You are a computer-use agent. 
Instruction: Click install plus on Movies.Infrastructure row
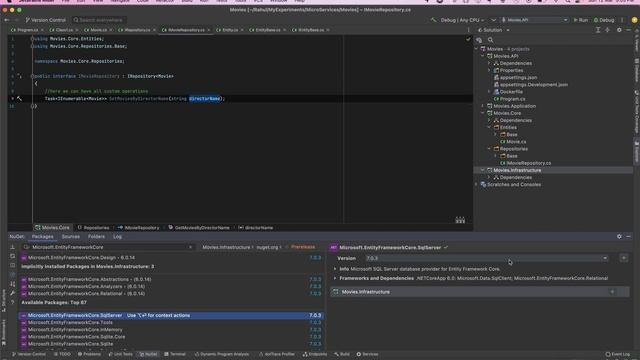612,292
